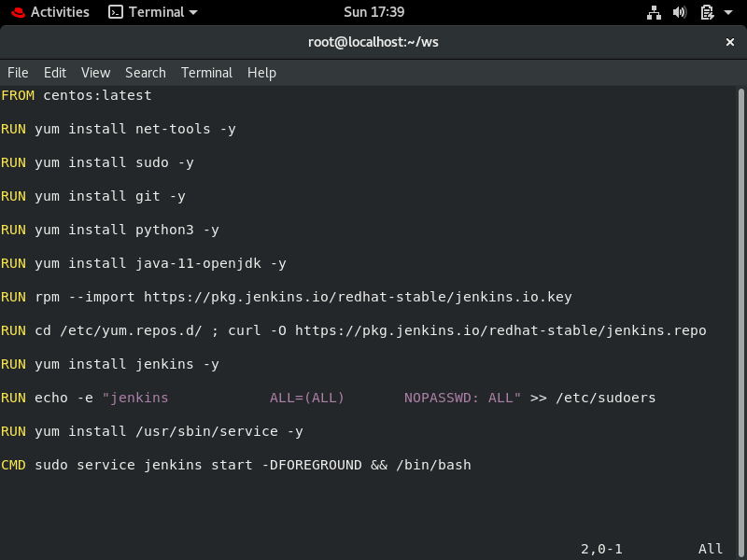This screenshot has width=747, height=560.
Task: Open the Search menu
Action: (146, 73)
